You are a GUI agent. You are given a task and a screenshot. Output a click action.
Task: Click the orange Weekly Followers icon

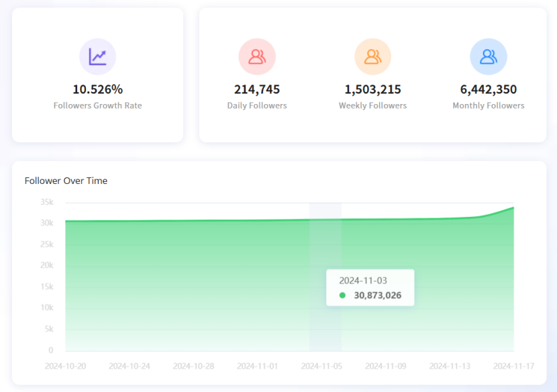[372, 56]
